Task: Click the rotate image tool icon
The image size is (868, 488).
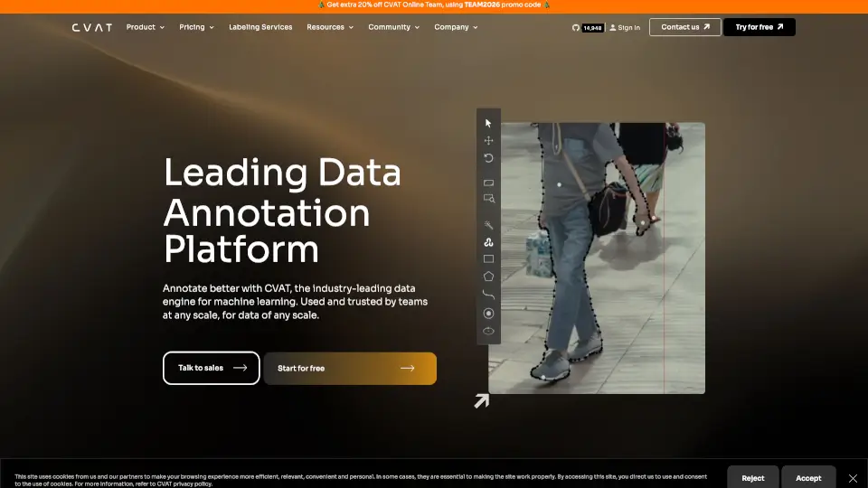Action: click(488, 158)
